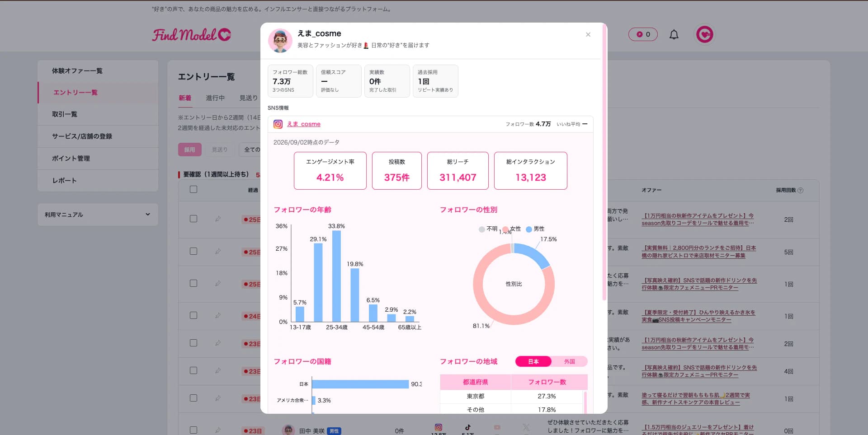Click the 東京都 row in prefecture table

pos(512,396)
